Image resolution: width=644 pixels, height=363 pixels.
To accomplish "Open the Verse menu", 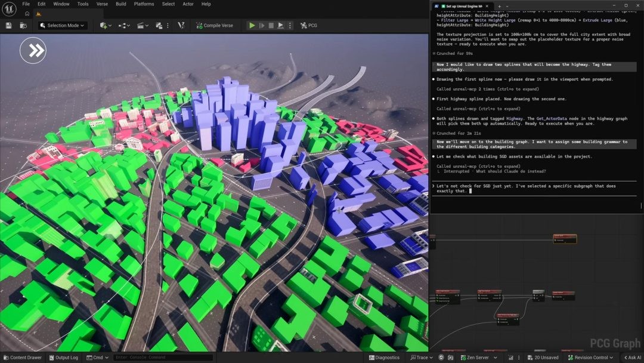I will click(x=103, y=4).
